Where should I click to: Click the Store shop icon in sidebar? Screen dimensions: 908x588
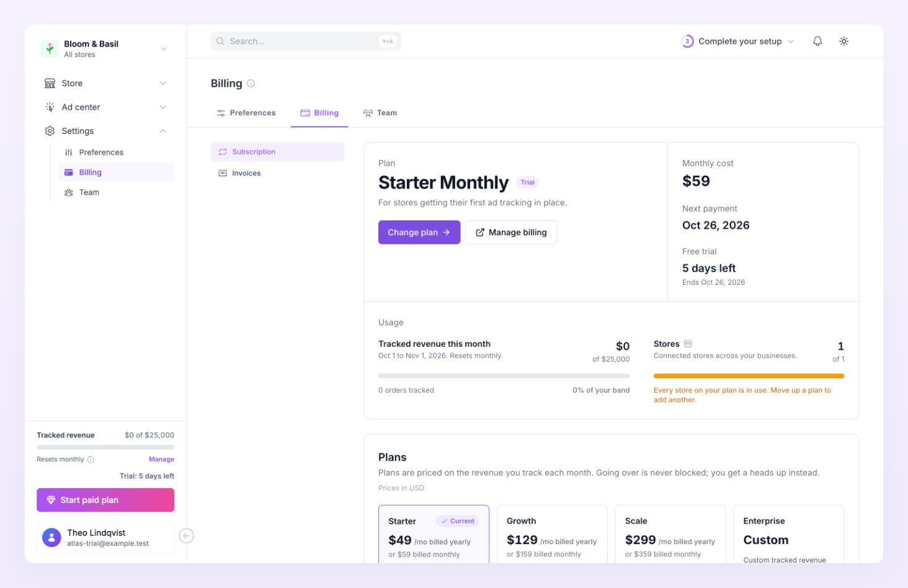[50, 83]
